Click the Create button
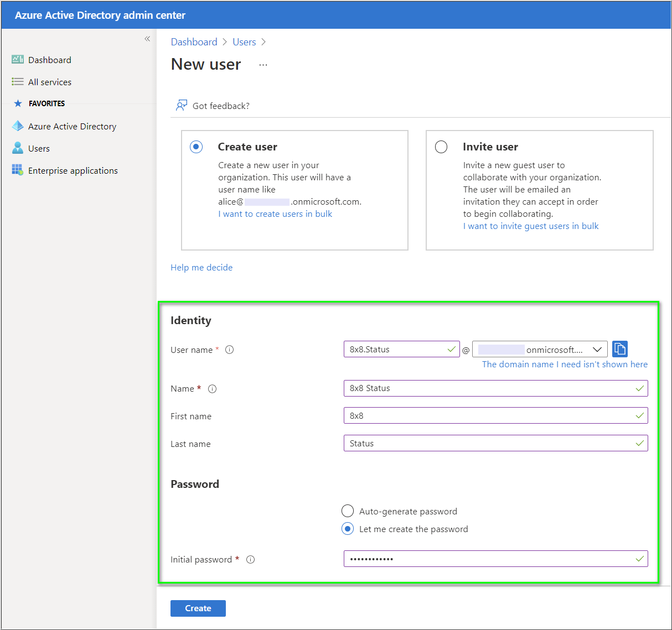Viewport: 672px width, 630px height. pos(198,608)
